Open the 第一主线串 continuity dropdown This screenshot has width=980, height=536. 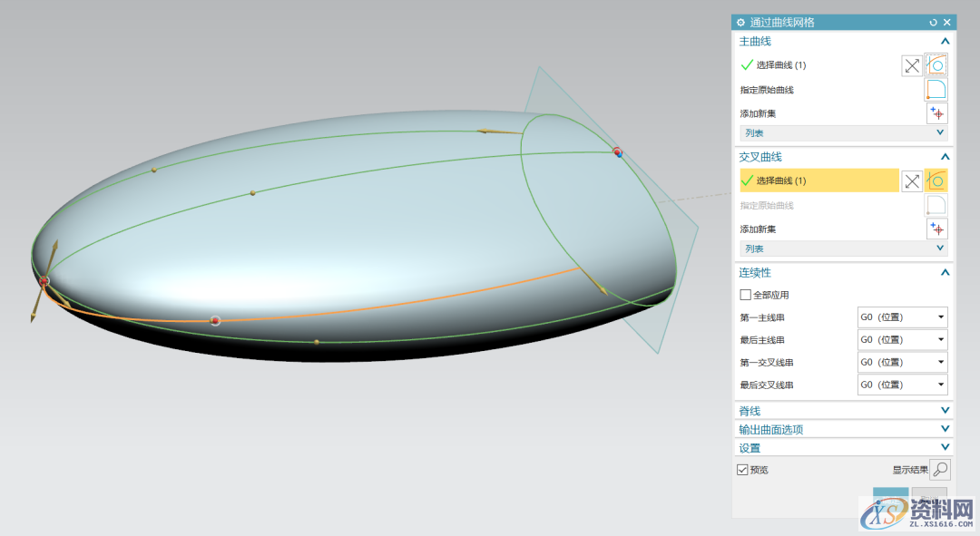click(x=902, y=317)
